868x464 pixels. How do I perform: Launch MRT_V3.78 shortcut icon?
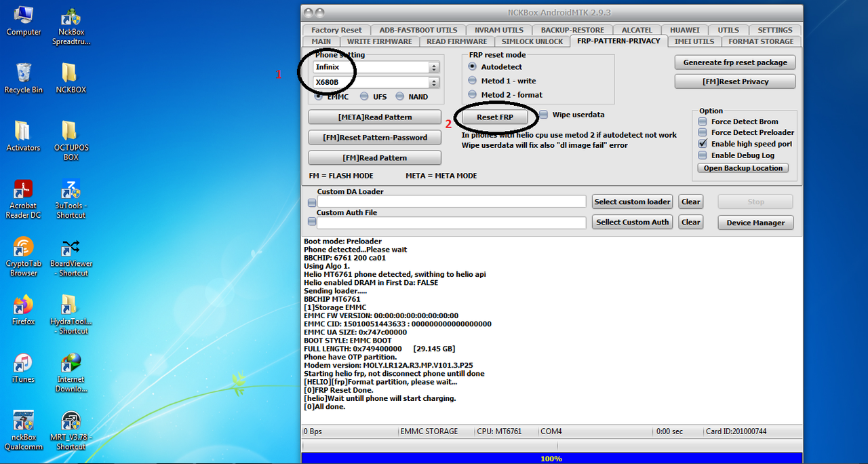click(x=71, y=430)
